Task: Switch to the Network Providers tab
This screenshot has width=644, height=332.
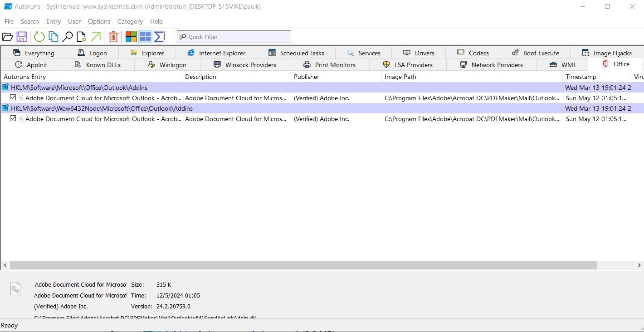Action: point(491,65)
